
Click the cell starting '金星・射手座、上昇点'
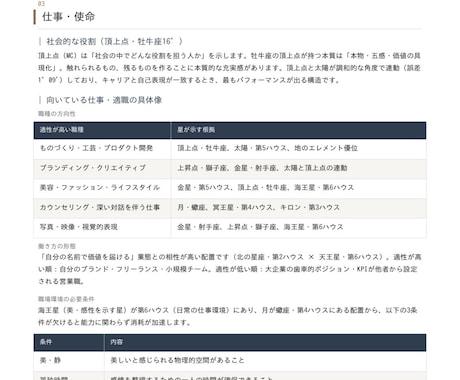298,227
